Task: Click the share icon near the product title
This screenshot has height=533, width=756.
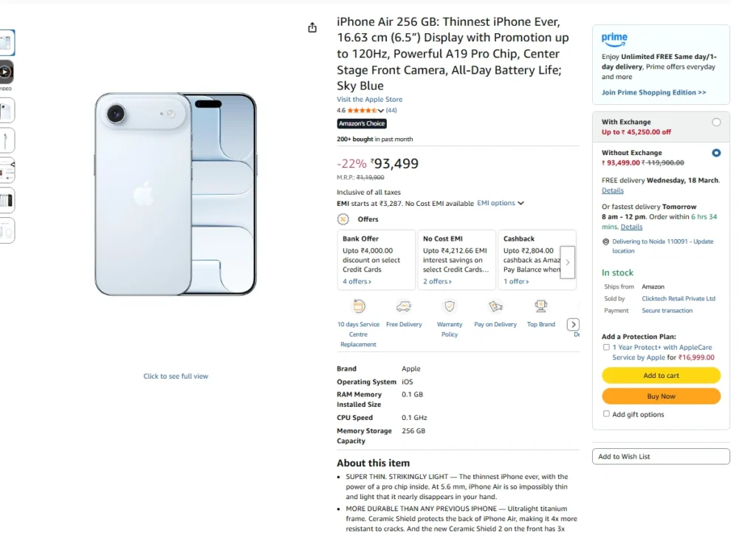Action: point(312,27)
